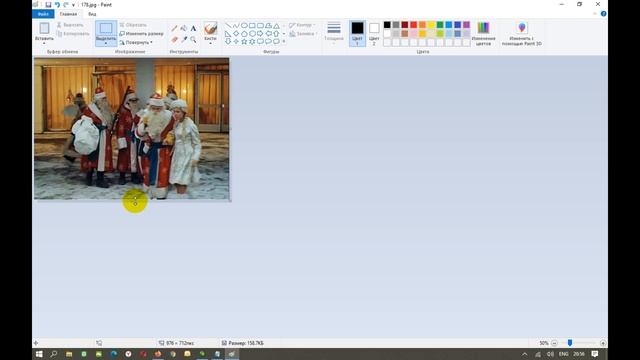640x360 pixels.
Task: Open the Paint Help question mark icon
Action: point(603,14)
